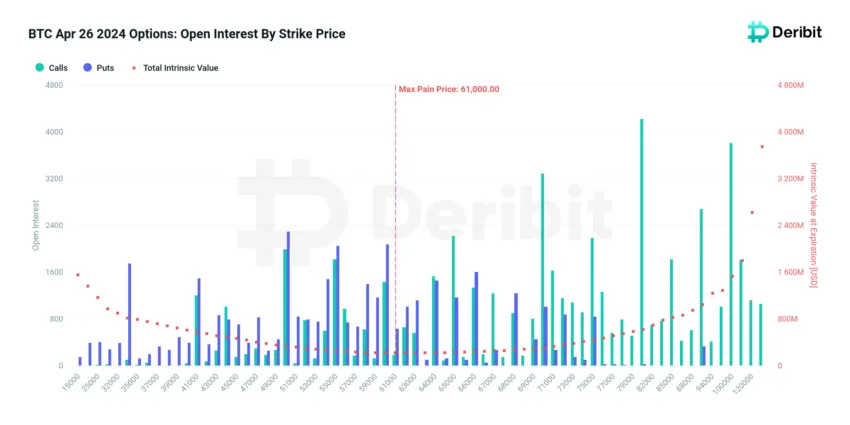The height and width of the screenshot is (425, 850).
Task: Click the chart title text
Action: click(187, 34)
